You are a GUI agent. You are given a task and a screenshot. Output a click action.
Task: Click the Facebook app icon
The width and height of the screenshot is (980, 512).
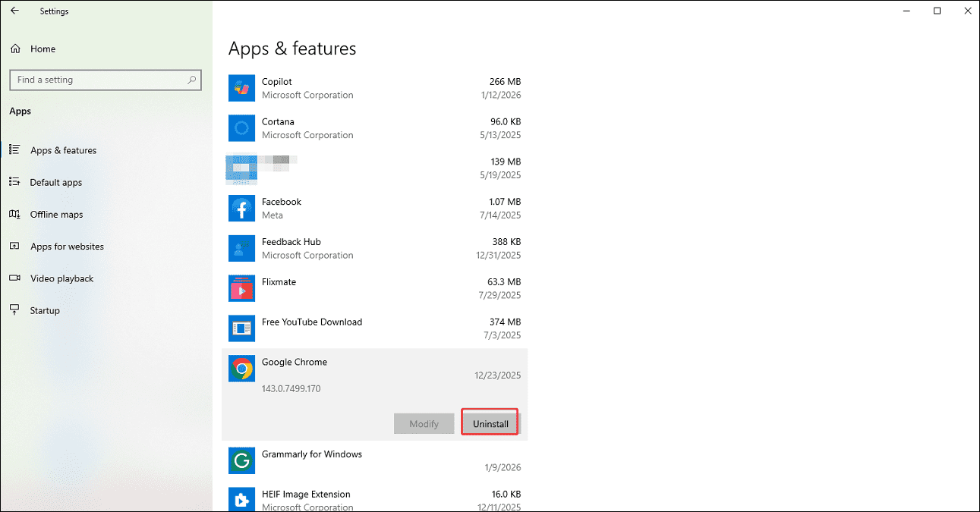[x=241, y=208]
